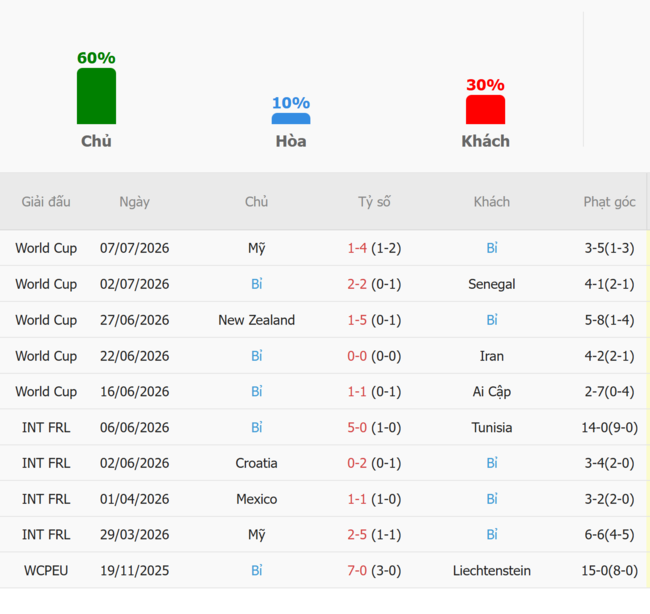The width and height of the screenshot is (650, 614).
Task: Select the Phạt góc column header
Action: click(x=609, y=202)
